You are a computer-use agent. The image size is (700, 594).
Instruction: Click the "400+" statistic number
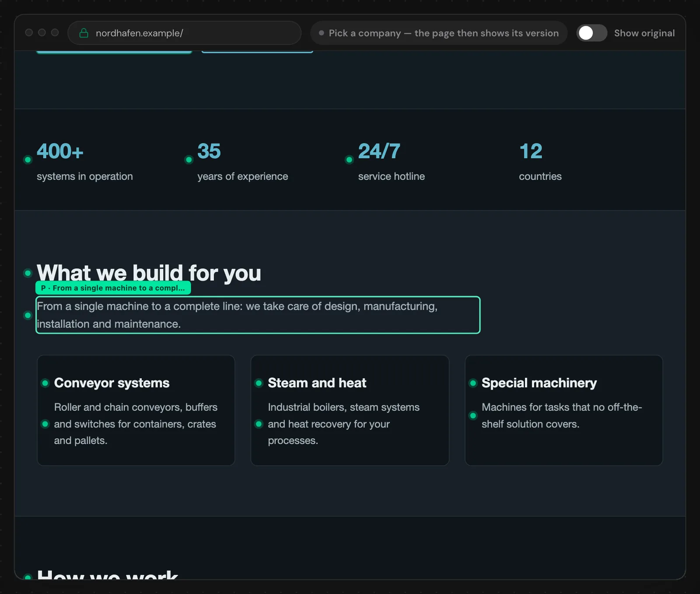(60, 151)
